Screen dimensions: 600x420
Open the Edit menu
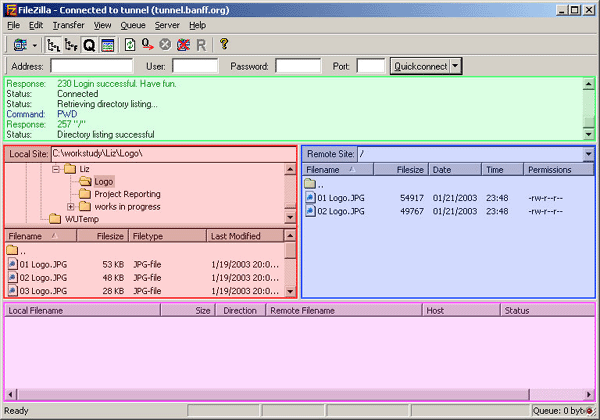coord(36,25)
